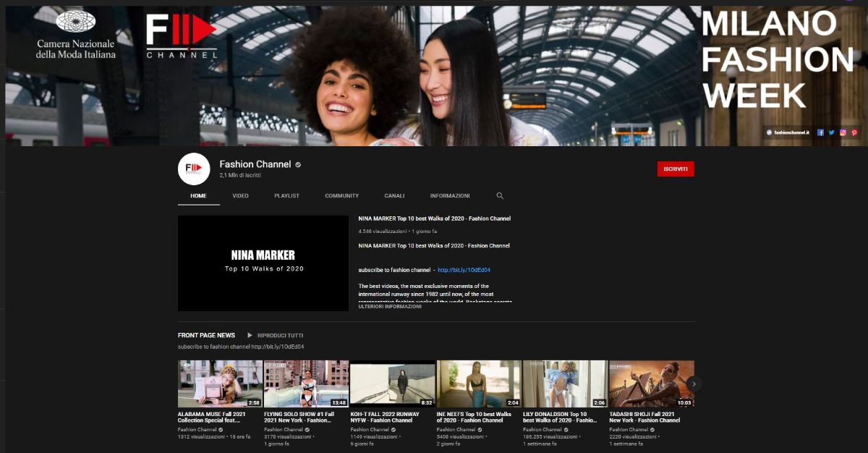This screenshot has height=453, width=868.
Task: Expand description via ULTERIORI INFORMAZIONI
Action: pos(390,307)
